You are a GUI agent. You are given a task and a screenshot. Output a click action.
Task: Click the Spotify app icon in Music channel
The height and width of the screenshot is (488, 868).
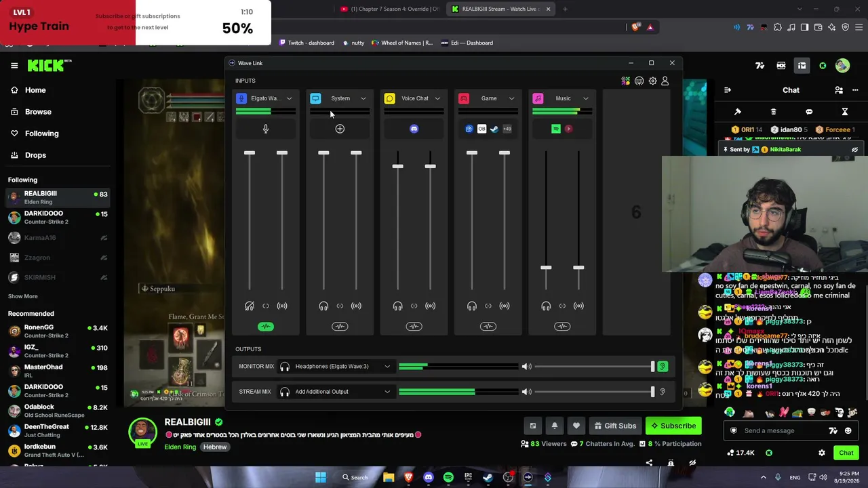[556, 129]
